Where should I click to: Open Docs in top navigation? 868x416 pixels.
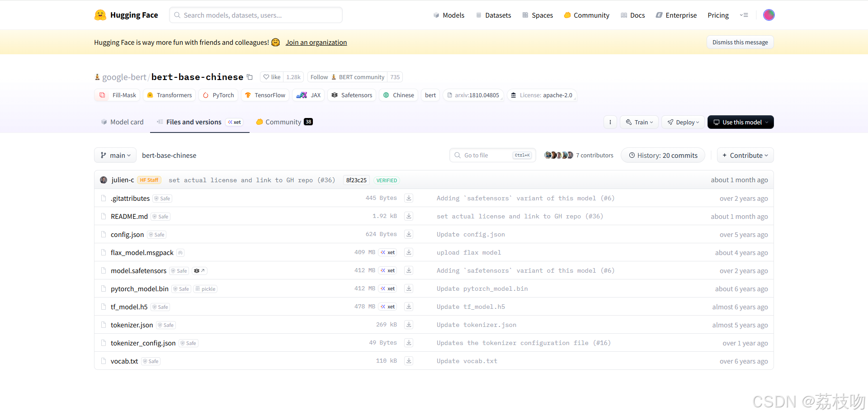point(632,15)
